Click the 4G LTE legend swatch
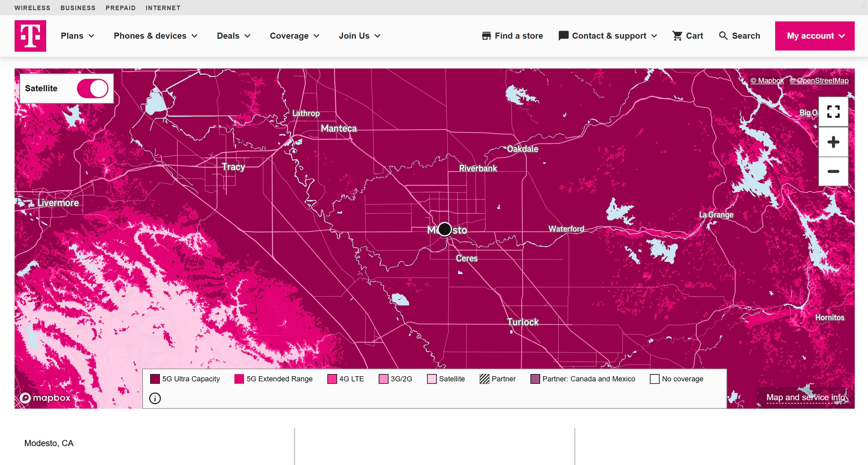The image size is (868, 465). (x=332, y=379)
